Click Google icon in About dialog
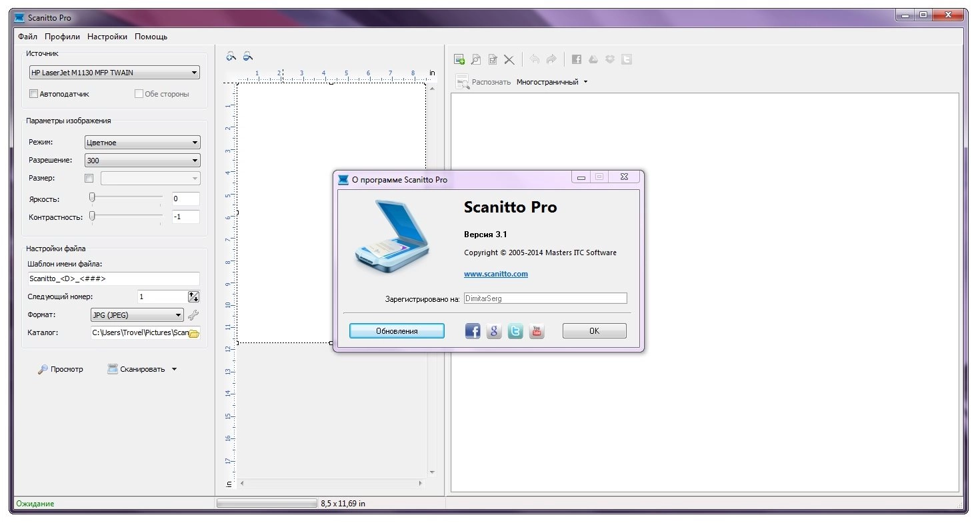980x527 pixels. coord(494,330)
